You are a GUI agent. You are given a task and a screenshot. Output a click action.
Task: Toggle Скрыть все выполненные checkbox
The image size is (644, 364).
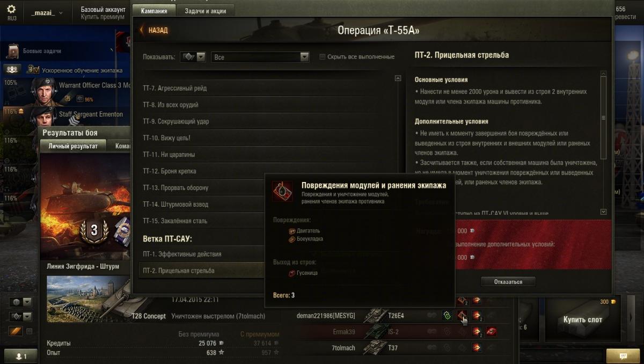(322, 57)
